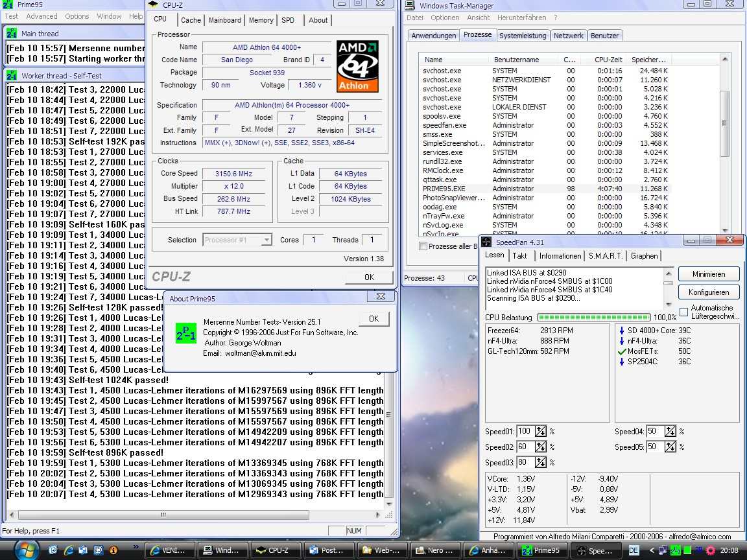
Task: Click the Speed01 up/down stepper
Action: 541,432
